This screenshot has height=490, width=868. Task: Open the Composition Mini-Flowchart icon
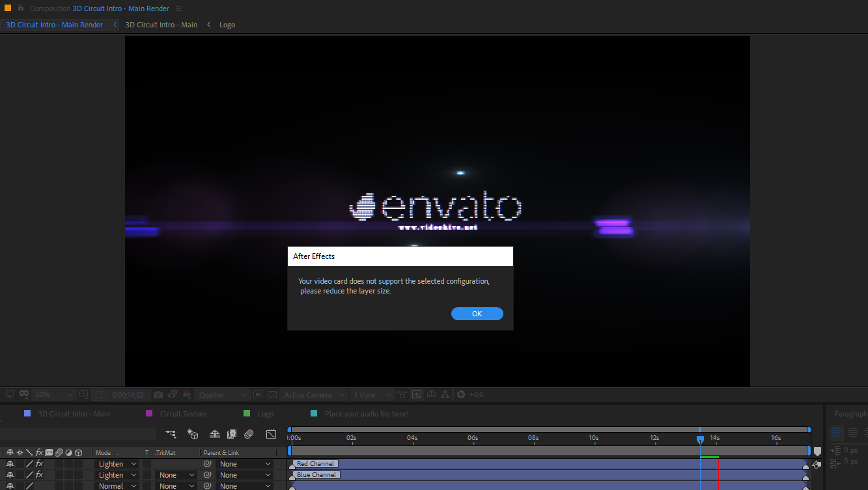[171, 434]
